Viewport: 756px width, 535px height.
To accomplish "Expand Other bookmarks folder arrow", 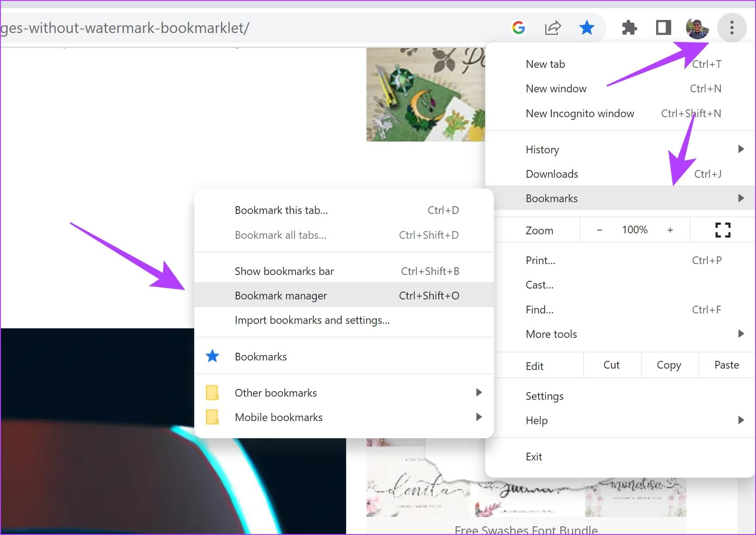I will [479, 393].
